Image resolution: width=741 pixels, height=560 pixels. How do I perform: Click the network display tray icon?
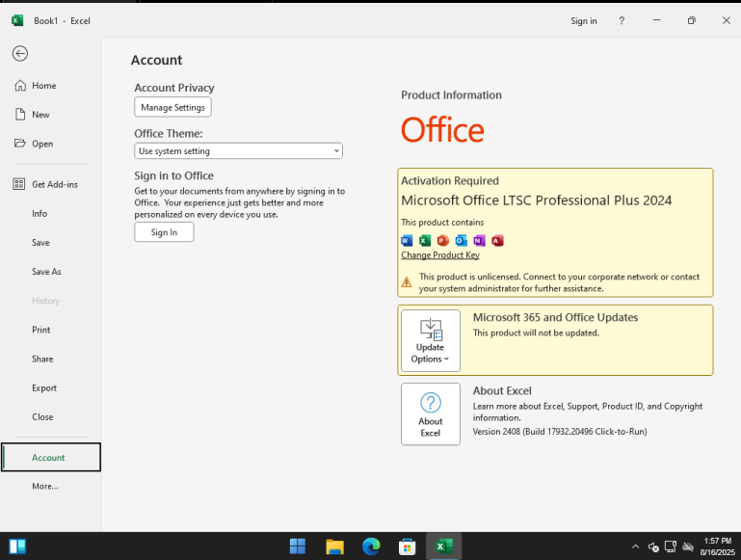(671, 547)
